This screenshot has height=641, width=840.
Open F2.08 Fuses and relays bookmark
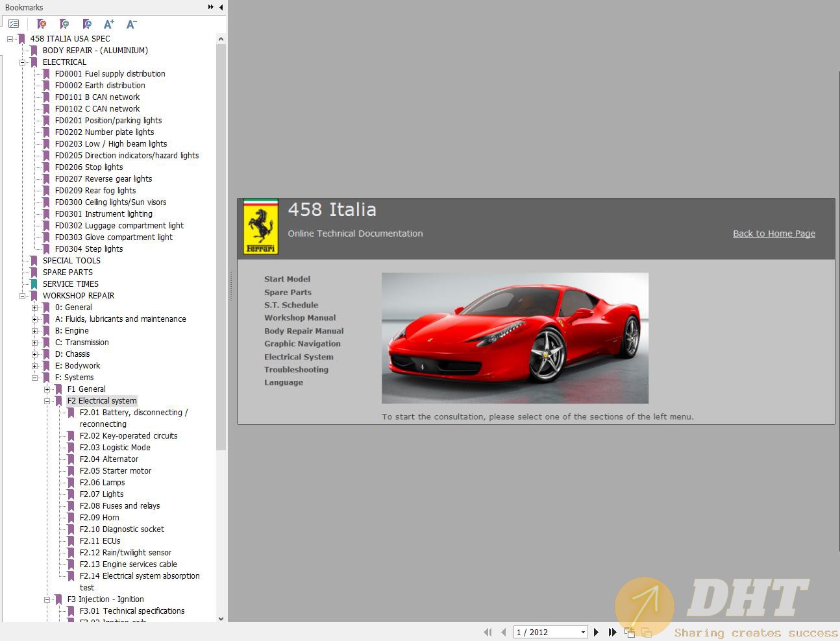tap(120, 506)
